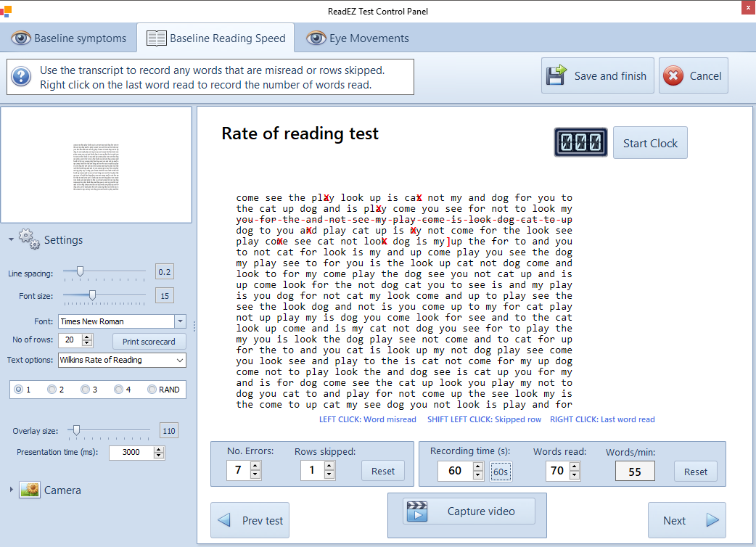Click the Camera sunflower picture icon

[x=30, y=490]
